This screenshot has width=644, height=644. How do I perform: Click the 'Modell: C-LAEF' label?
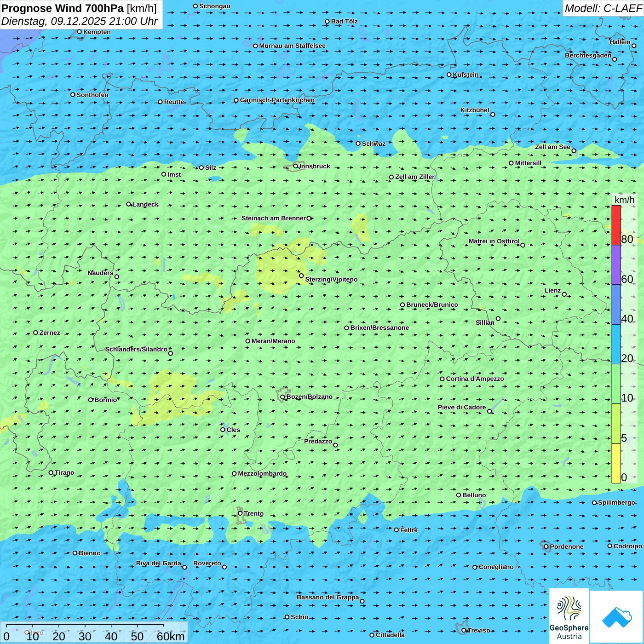(603, 8)
